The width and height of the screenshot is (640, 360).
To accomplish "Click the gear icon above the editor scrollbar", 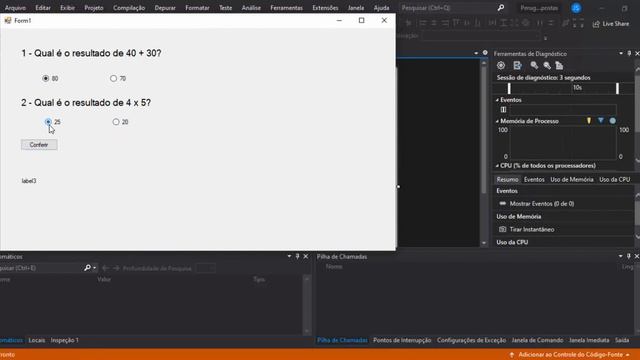I will 485,53.
